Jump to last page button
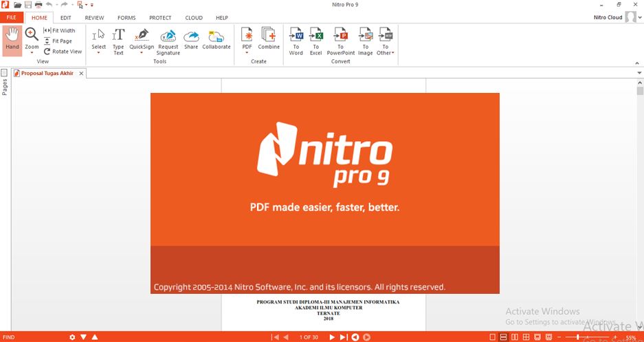The height and width of the screenshot is (342, 644). [344, 337]
